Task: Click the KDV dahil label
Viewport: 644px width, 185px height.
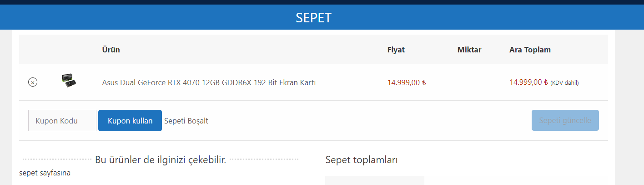Action: pos(564,83)
